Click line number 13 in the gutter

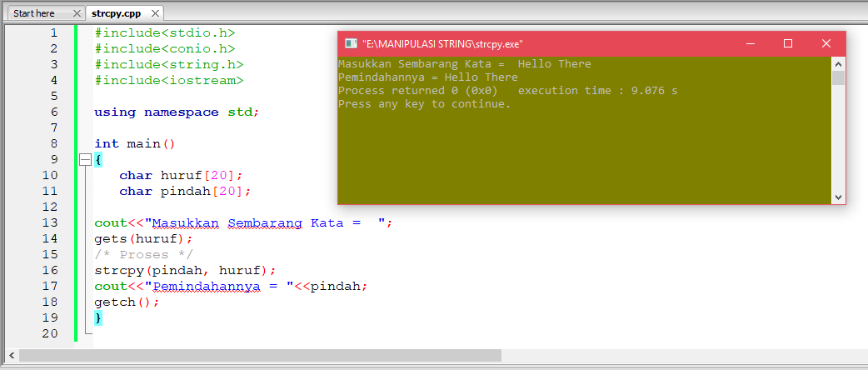click(x=50, y=222)
